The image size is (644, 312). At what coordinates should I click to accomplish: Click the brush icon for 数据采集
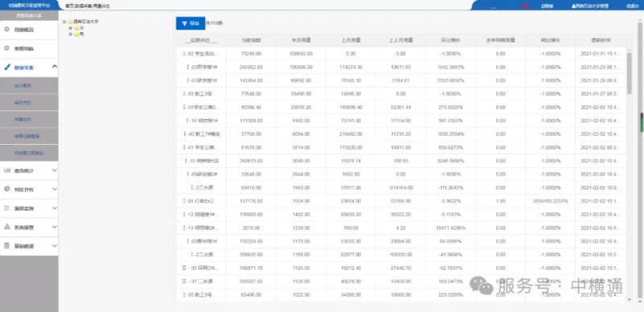[6, 68]
